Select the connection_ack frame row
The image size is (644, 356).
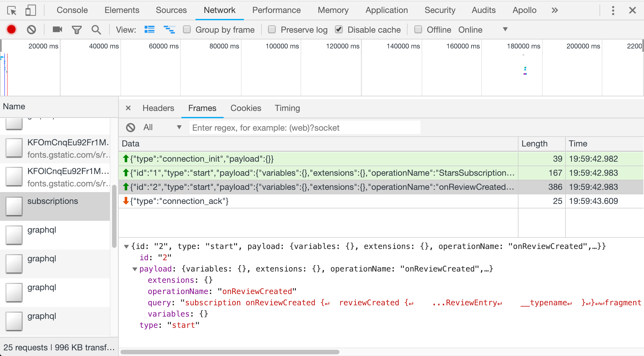(x=381, y=201)
